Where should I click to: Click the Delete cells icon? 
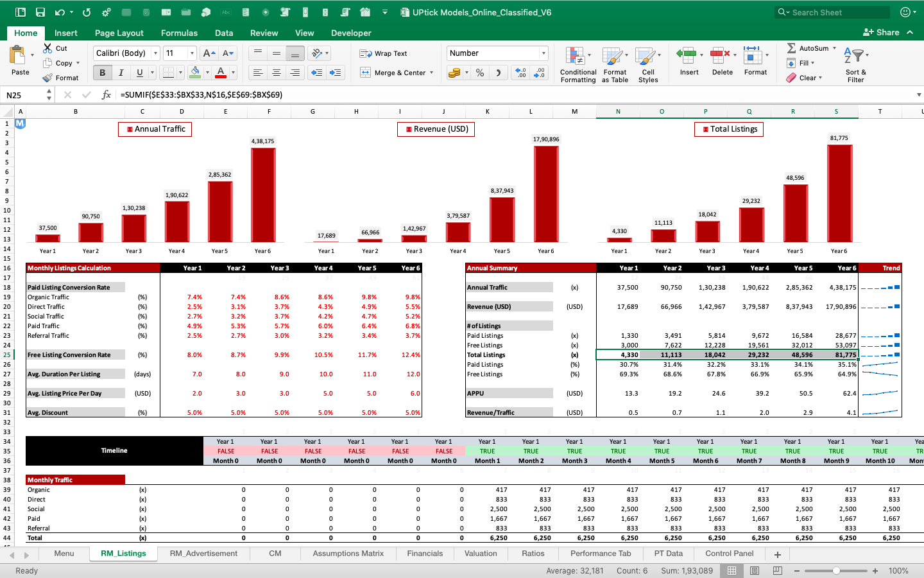click(x=720, y=56)
